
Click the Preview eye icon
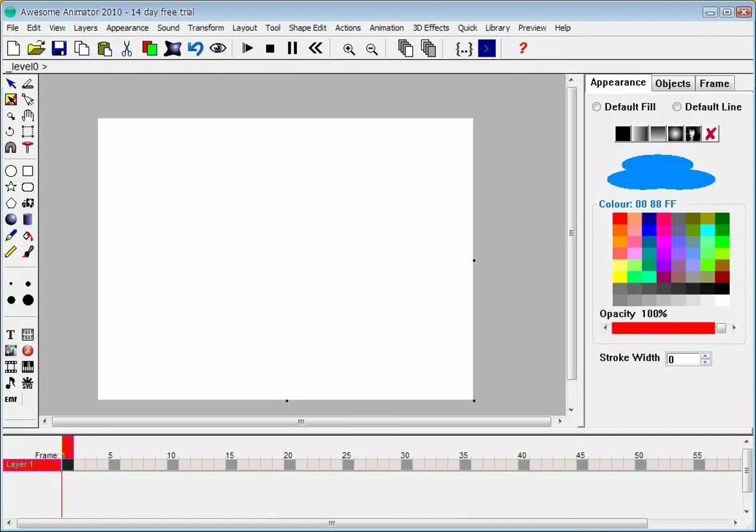(218, 48)
